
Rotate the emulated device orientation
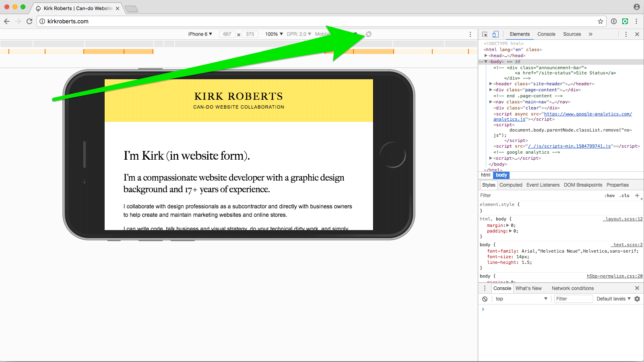pos(369,34)
